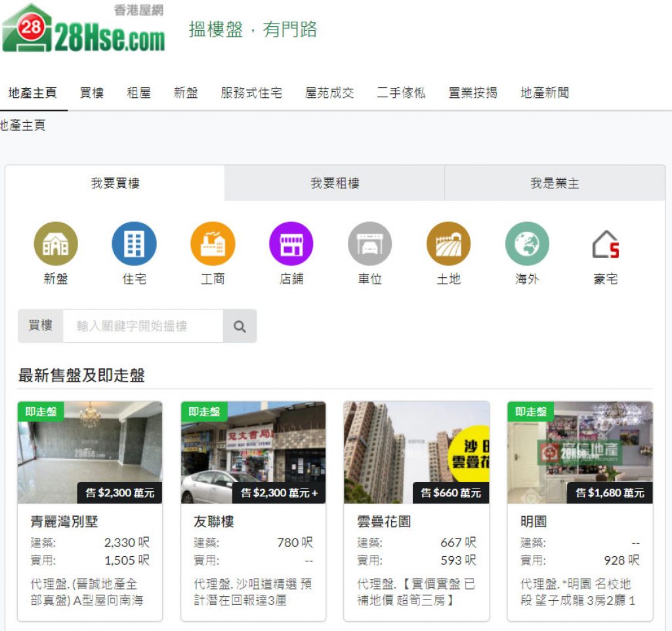Click the 友聯樓 listing title
Screen dimensions: 672x631
[214, 522]
